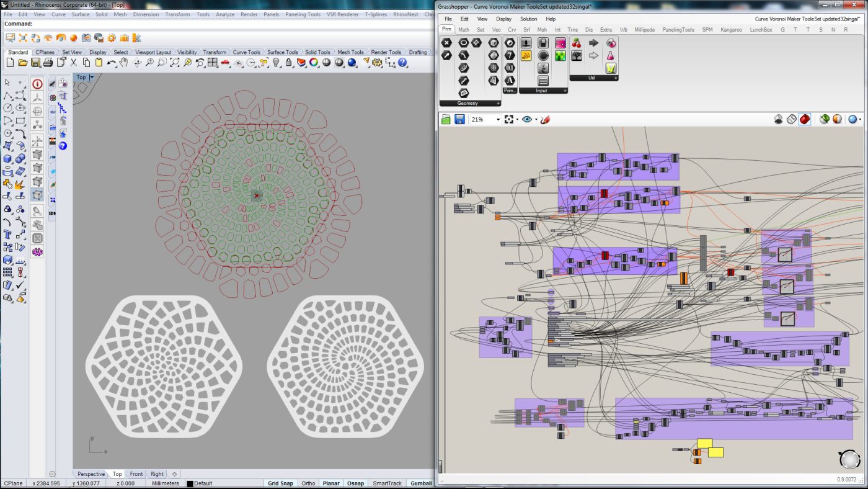Screen dimensions: 868x489
Task: Click the blue Rhino Help question icon
Action: 402,63
